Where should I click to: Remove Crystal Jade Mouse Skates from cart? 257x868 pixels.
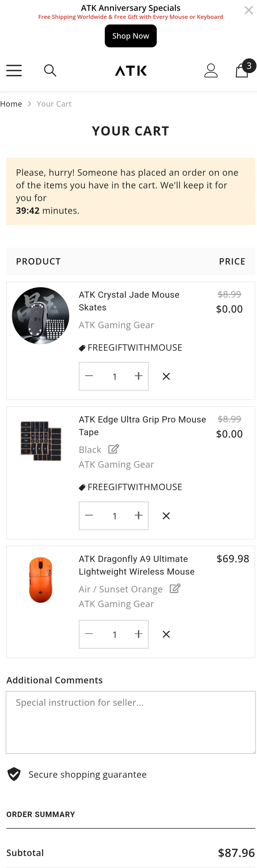pos(166,376)
